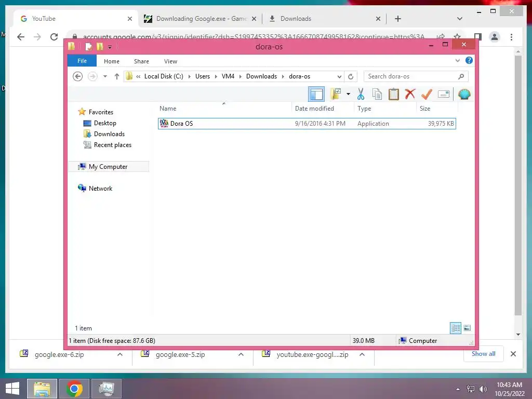Image resolution: width=532 pixels, height=399 pixels.
Task: Switch to the YouTube Chrome tab
Action: click(x=76, y=19)
